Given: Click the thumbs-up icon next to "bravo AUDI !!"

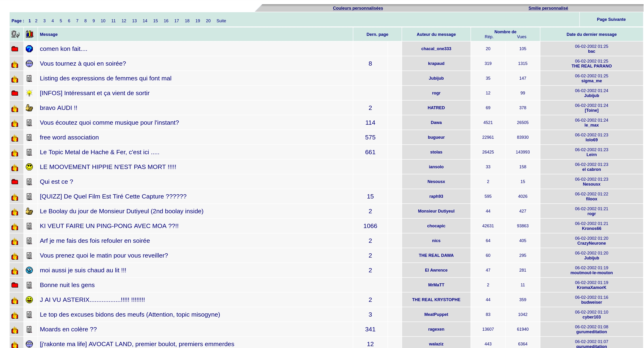Looking at the screenshot, I should (x=29, y=108).
